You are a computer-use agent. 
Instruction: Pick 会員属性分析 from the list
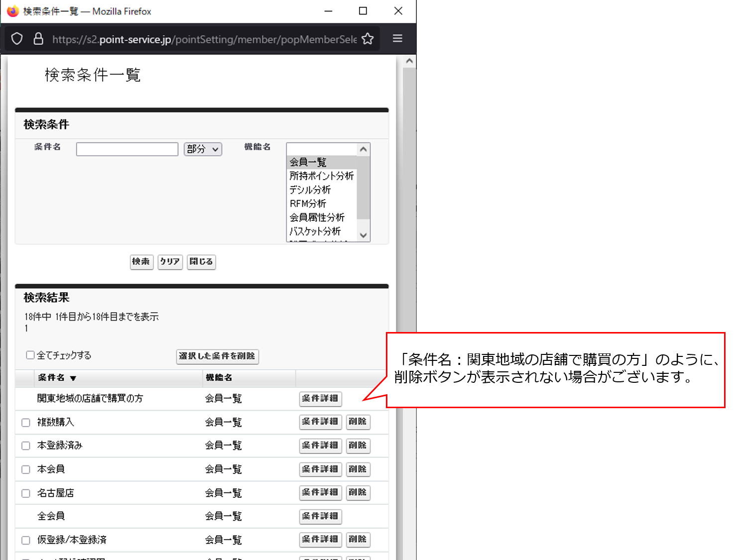(x=317, y=218)
